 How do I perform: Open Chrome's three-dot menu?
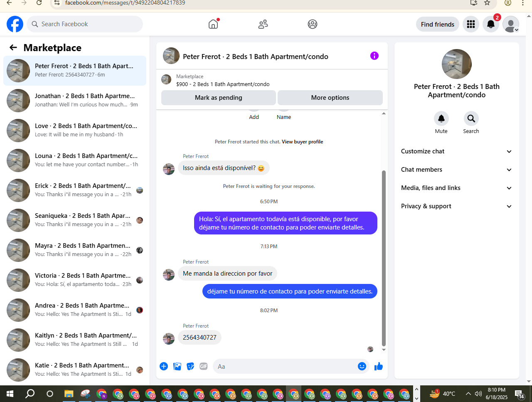[x=523, y=3]
